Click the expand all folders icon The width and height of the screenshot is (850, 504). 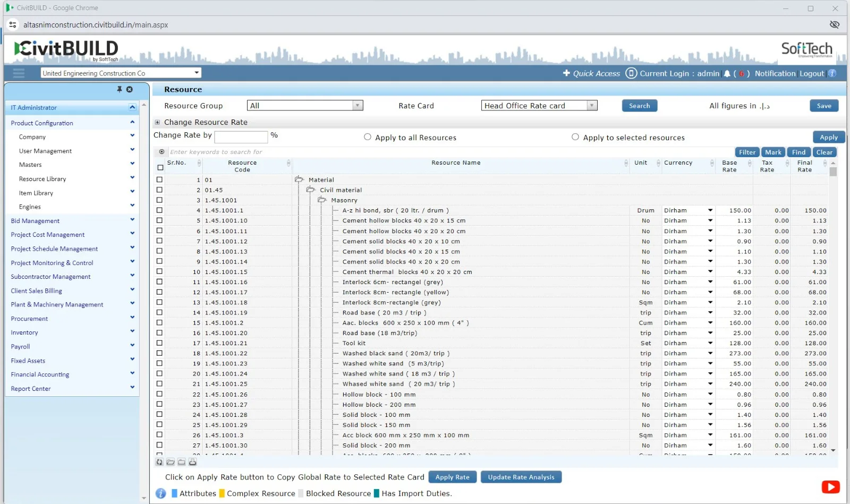171,462
